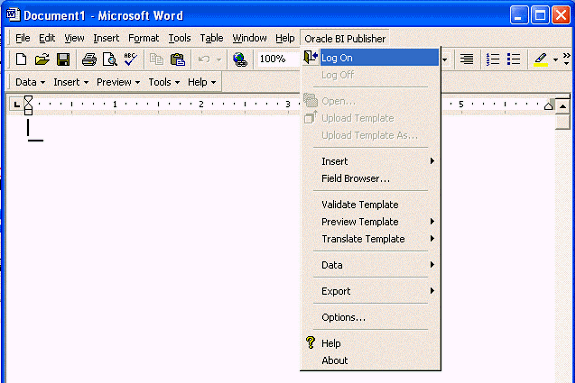Create a new blank document

coord(21,59)
